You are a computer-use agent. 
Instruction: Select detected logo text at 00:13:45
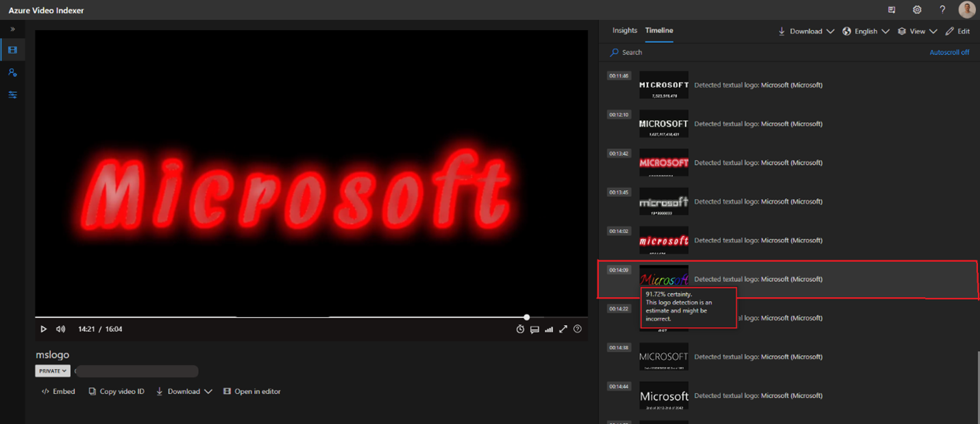pyautogui.click(x=758, y=202)
